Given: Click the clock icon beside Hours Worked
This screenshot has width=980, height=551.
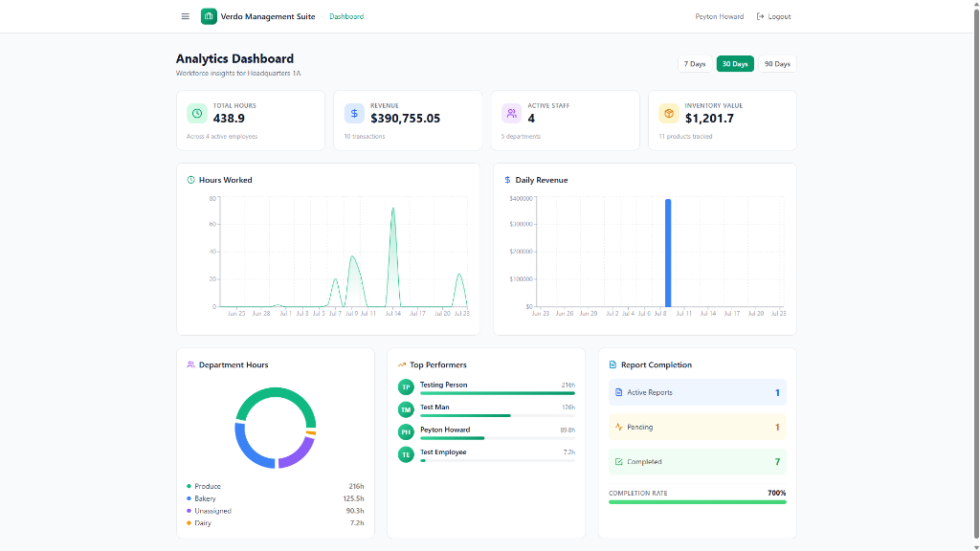Looking at the screenshot, I should 190,180.
